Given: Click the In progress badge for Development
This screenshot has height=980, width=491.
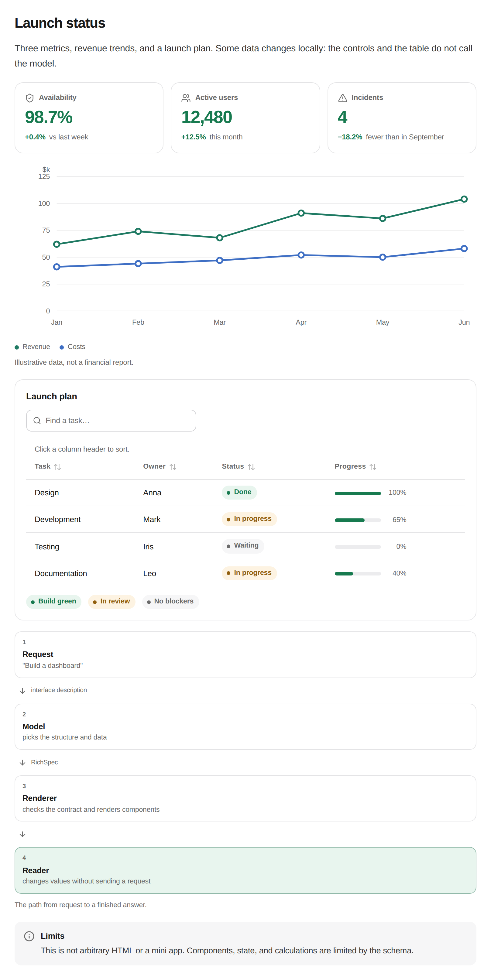Looking at the screenshot, I should (249, 519).
